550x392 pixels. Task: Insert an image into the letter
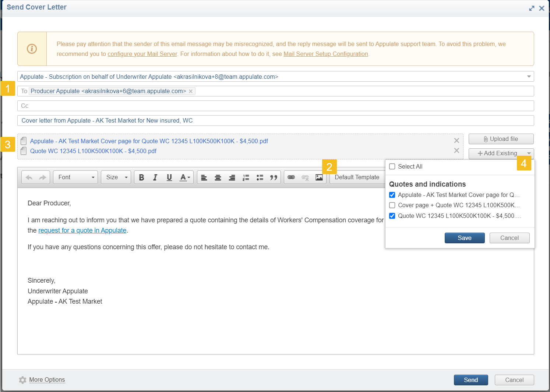point(319,177)
